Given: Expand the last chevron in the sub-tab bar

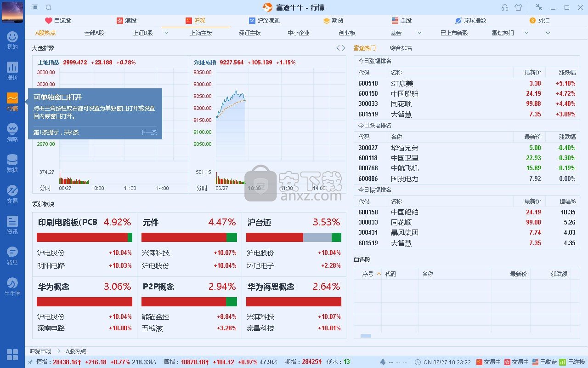Looking at the screenshot, I should tap(548, 33).
